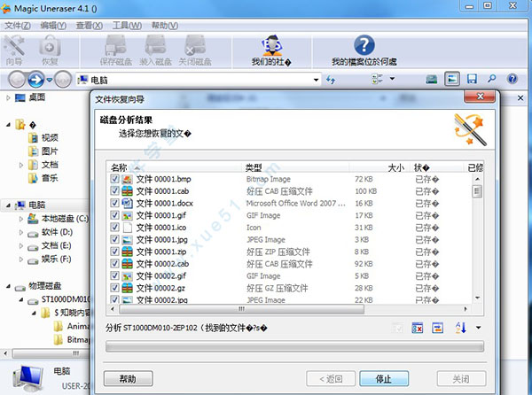Screen dimensions: 532x395
Task: Close the left folder tree panel
Action: (520, 98)
